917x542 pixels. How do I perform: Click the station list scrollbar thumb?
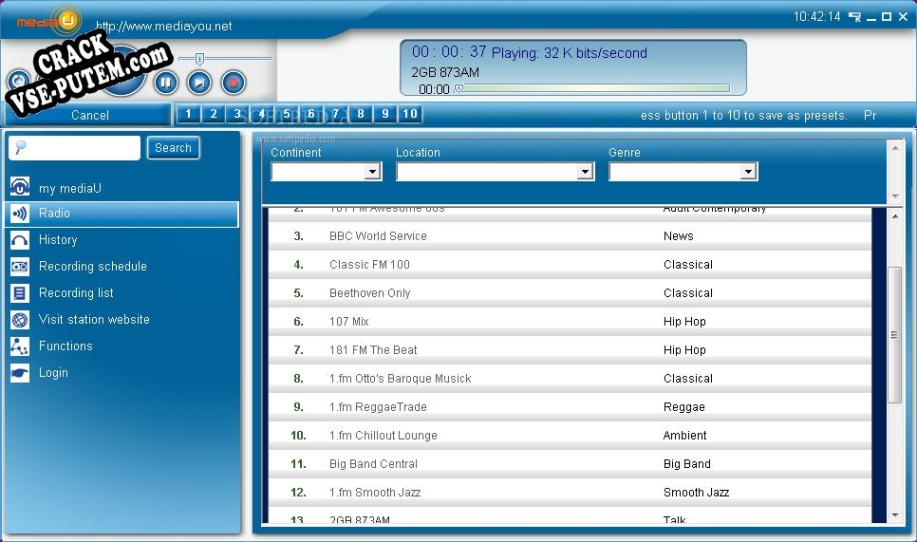(895, 334)
